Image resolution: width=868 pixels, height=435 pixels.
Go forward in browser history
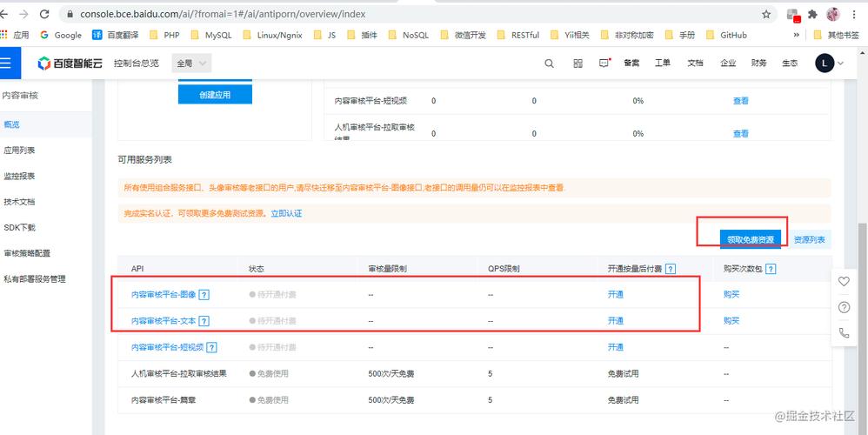23,15
